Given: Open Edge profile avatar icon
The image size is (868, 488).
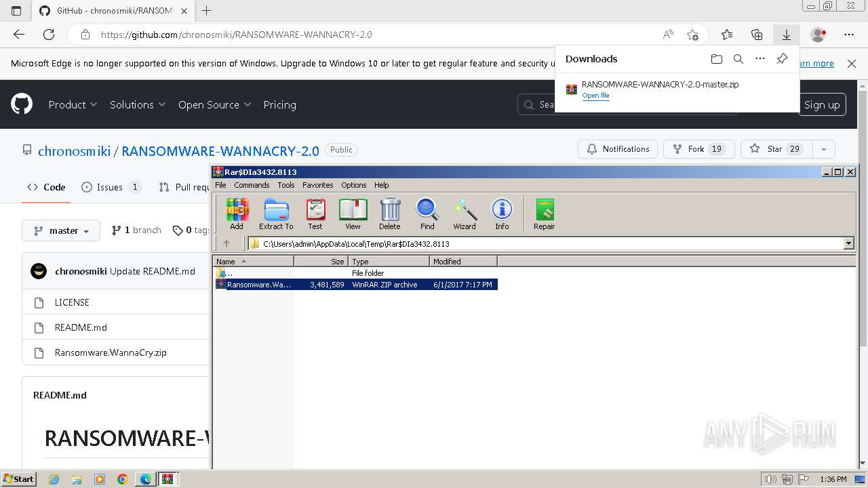Looking at the screenshot, I should (818, 35).
